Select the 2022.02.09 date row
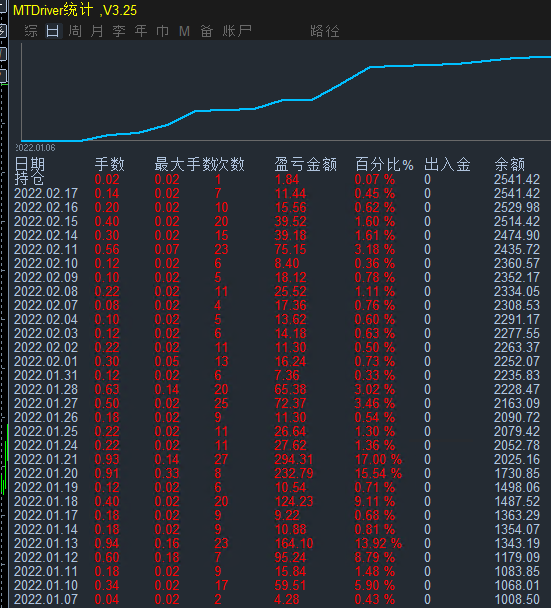 tap(46, 277)
